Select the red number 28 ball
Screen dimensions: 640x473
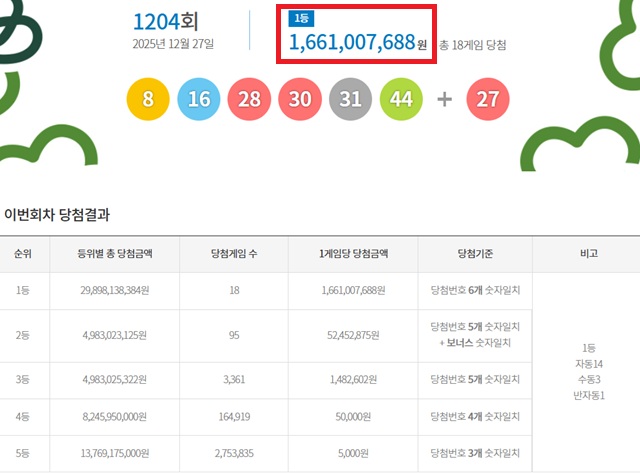(249, 99)
